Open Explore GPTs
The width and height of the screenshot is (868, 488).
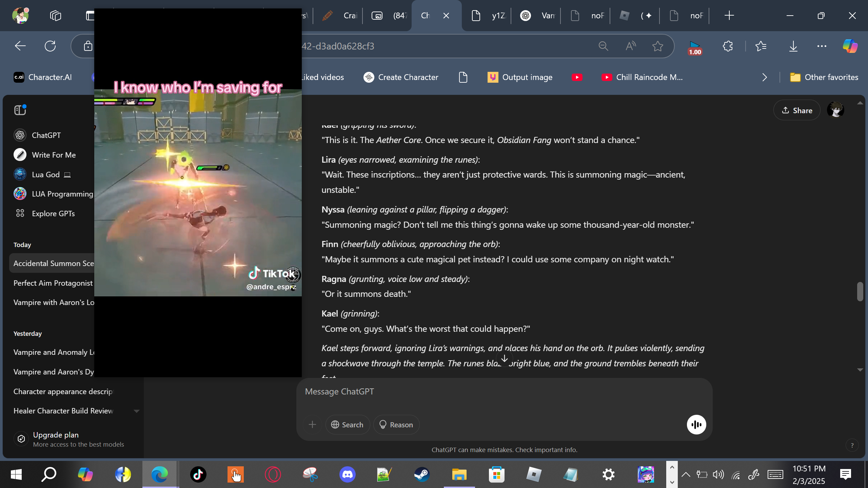click(x=44, y=213)
